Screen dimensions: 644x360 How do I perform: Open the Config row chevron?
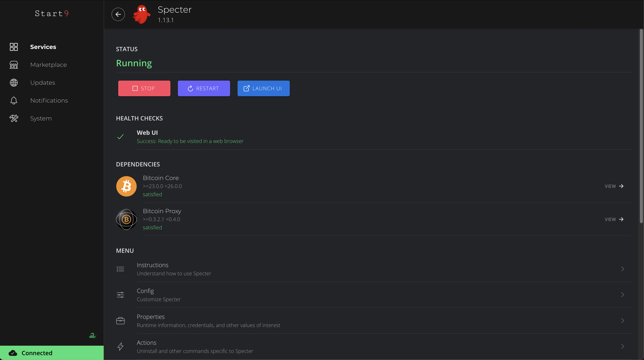pyautogui.click(x=623, y=295)
